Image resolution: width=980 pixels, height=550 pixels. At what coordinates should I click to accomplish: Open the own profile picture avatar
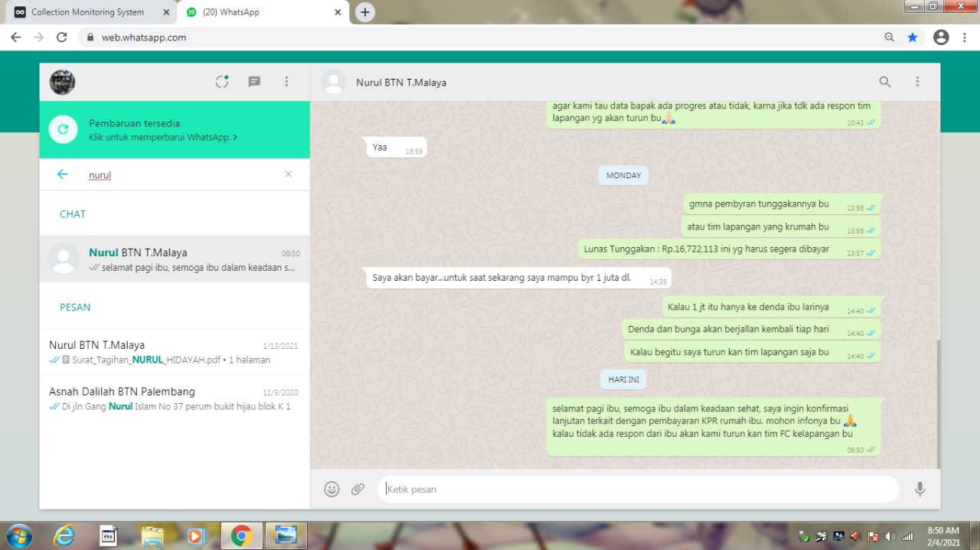pyautogui.click(x=62, y=82)
